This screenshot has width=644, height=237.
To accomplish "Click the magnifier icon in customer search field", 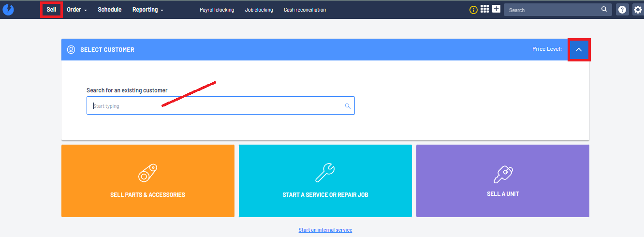I will pos(348,106).
